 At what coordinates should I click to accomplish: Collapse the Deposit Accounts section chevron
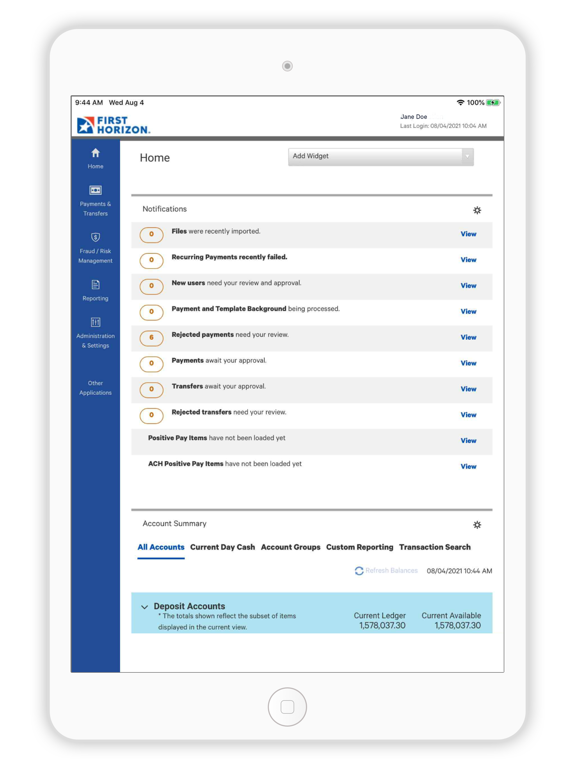pos(144,607)
